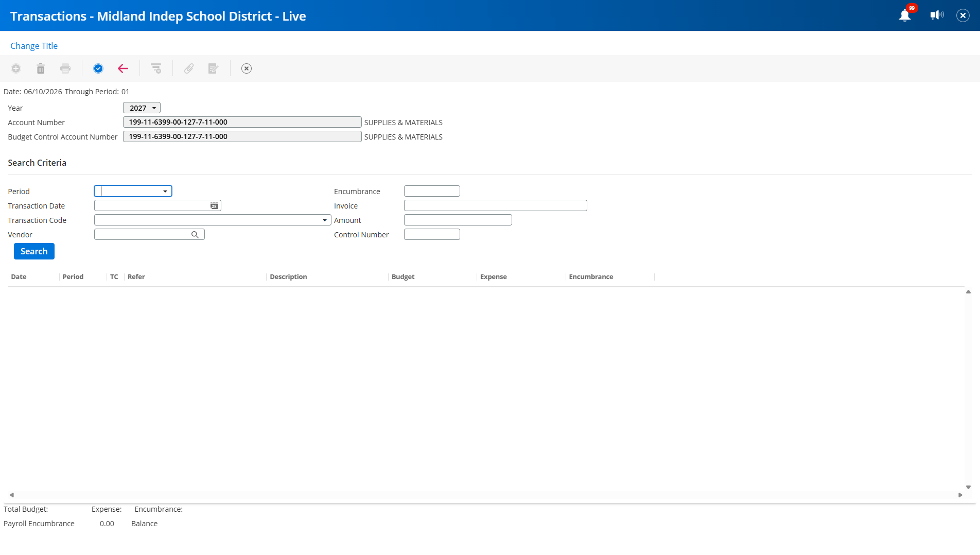Click the blue accept checkmark icon

coord(98,68)
